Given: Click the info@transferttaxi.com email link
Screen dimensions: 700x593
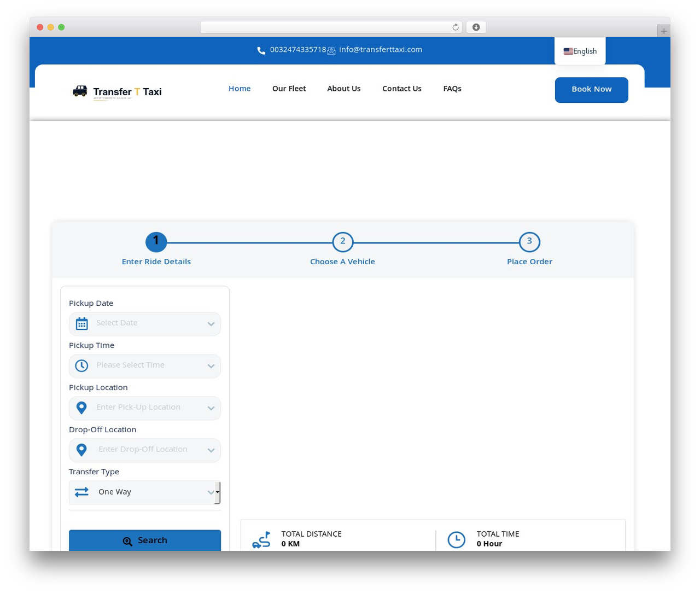Looking at the screenshot, I should (381, 50).
